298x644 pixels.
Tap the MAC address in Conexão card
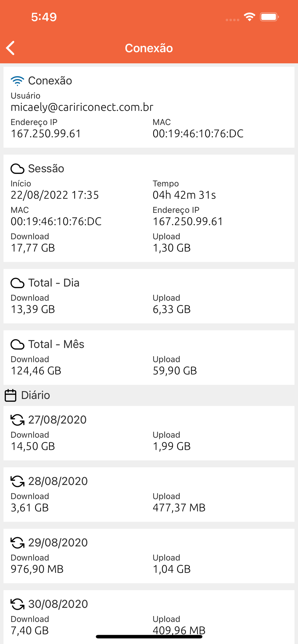[x=198, y=134]
